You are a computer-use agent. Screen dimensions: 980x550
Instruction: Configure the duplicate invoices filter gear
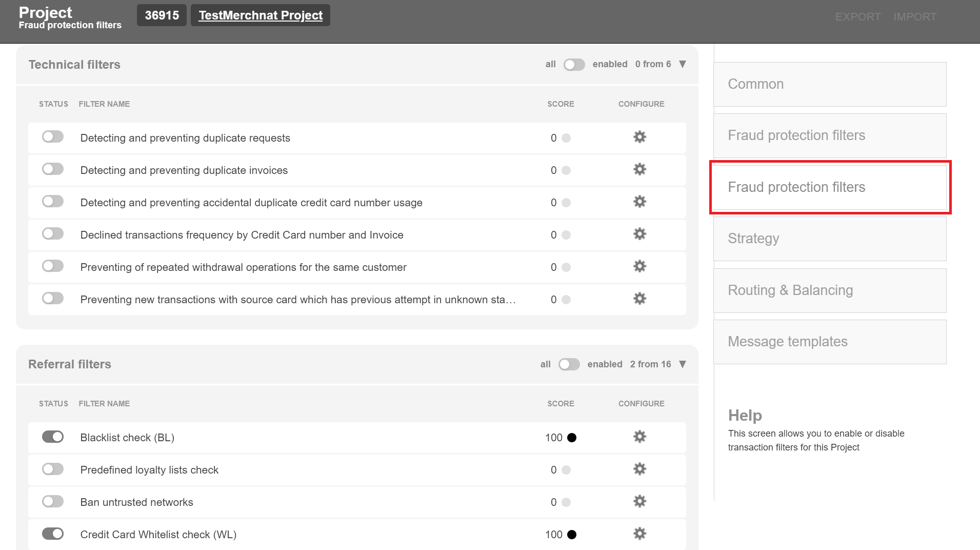(x=639, y=169)
